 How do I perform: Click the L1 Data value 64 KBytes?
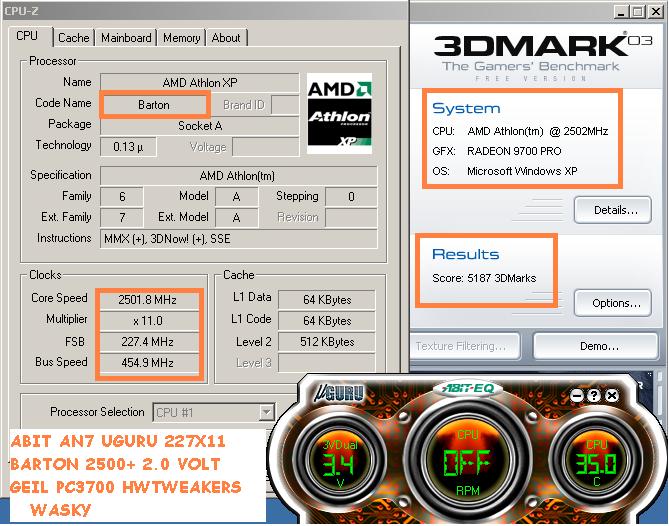(x=327, y=300)
